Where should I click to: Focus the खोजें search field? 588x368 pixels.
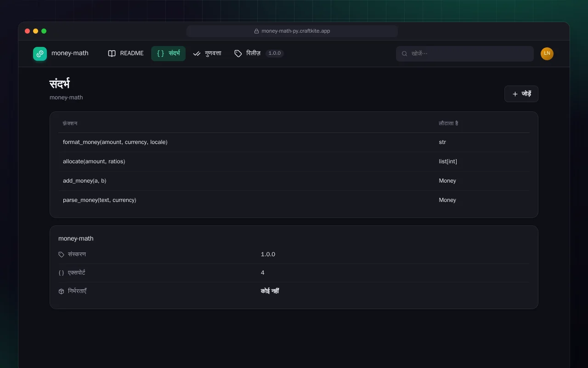click(465, 54)
